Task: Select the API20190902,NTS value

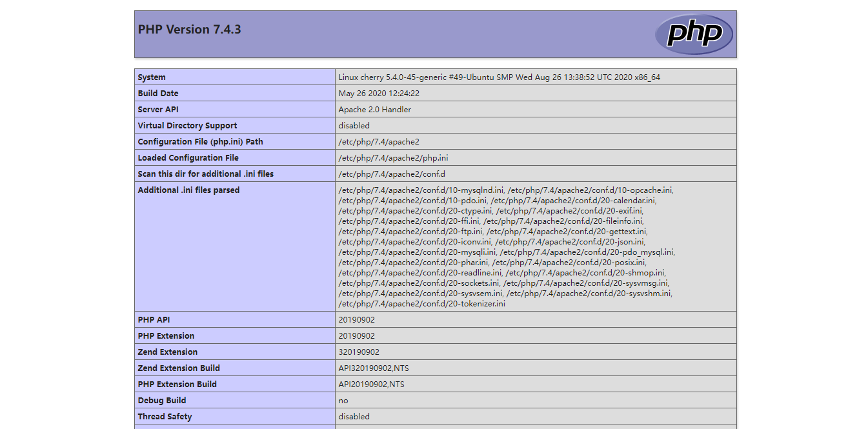Action: pos(372,384)
